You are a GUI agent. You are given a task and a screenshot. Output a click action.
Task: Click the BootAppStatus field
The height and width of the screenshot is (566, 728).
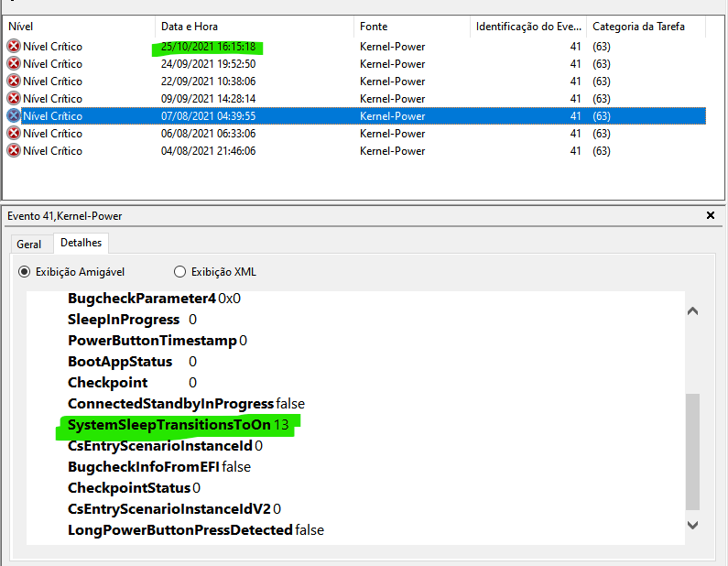coord(132,361)
